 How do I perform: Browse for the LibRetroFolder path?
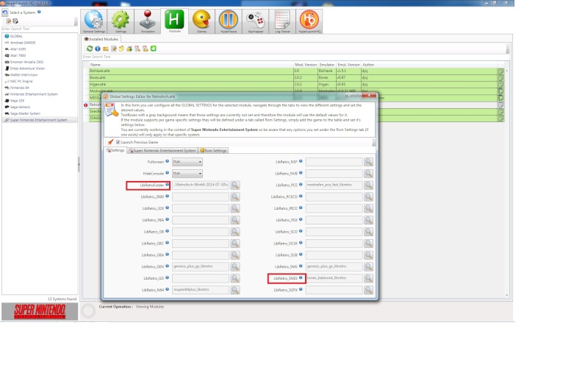pos(235,185)
